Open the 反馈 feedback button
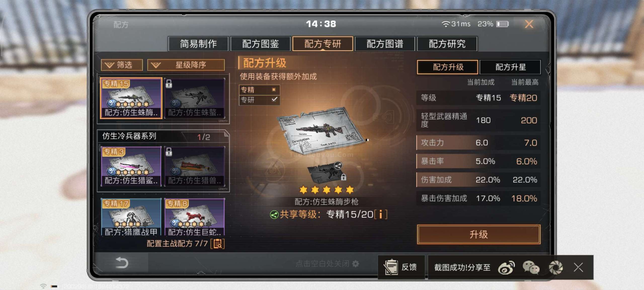Screen dimensions: 644x290 click(401, 267)
